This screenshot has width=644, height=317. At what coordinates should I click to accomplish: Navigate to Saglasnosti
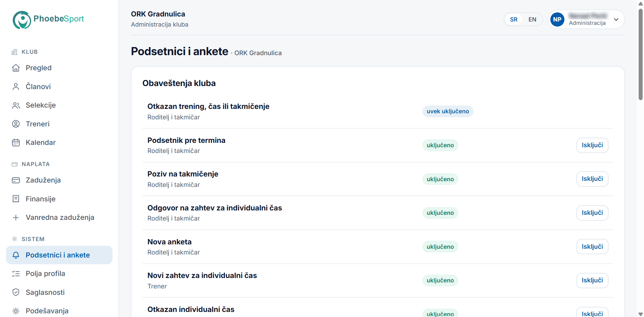click(59, 292)
